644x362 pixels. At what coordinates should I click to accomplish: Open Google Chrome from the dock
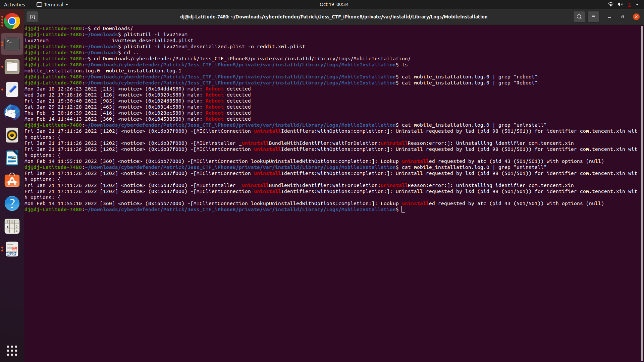point(12,21)
